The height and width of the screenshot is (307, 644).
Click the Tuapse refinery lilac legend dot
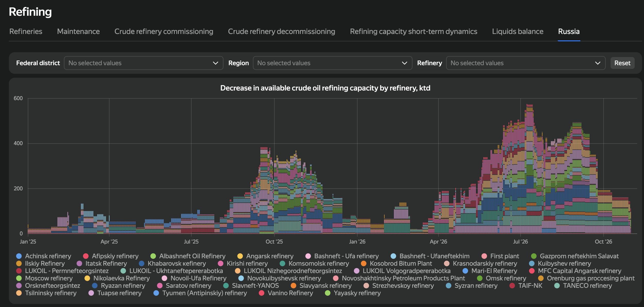coord(91,293)
